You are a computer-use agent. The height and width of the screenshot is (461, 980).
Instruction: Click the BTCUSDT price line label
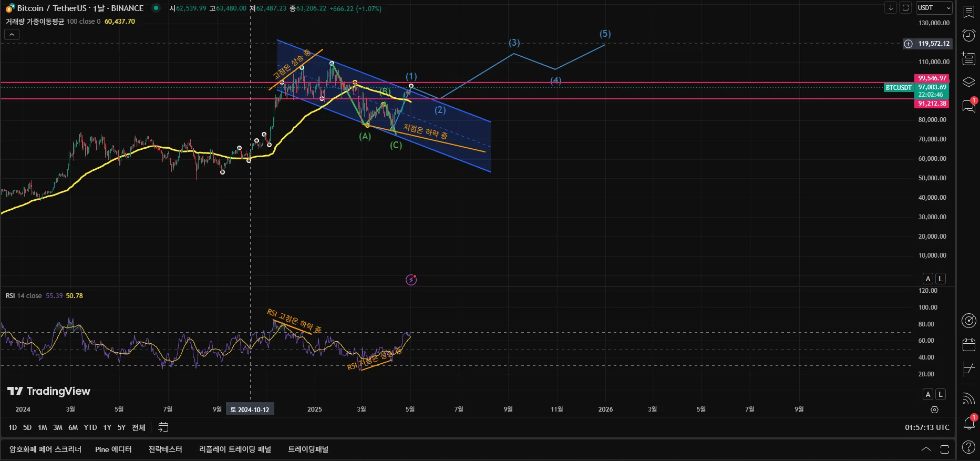(899, 88)
